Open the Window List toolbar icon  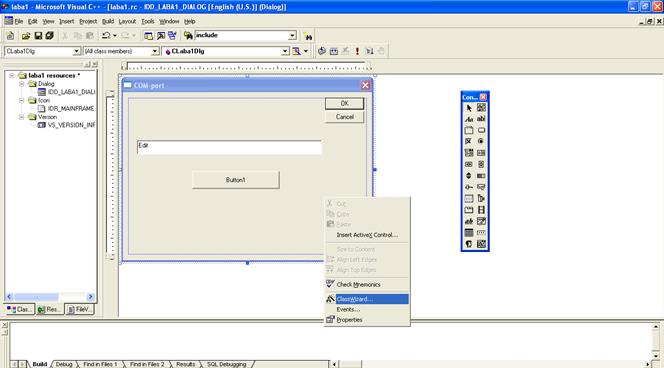172,36
